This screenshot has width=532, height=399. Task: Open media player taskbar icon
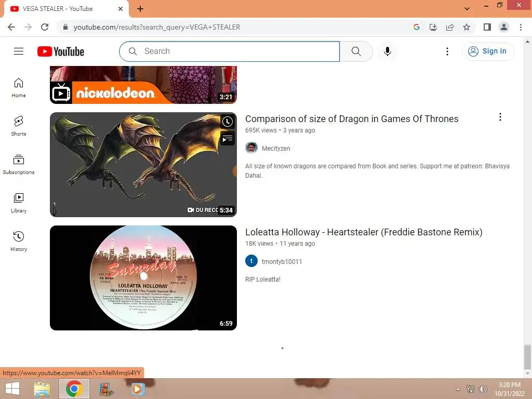coord(137,389)
